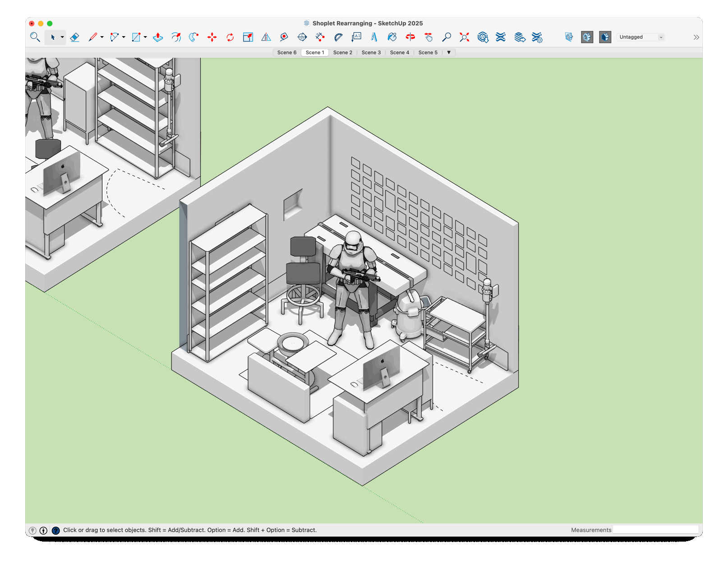The height and width of the screenshot is (570, 728).
Task: Open the Search SketchUp magnifier tool
Action: point(35,37)
